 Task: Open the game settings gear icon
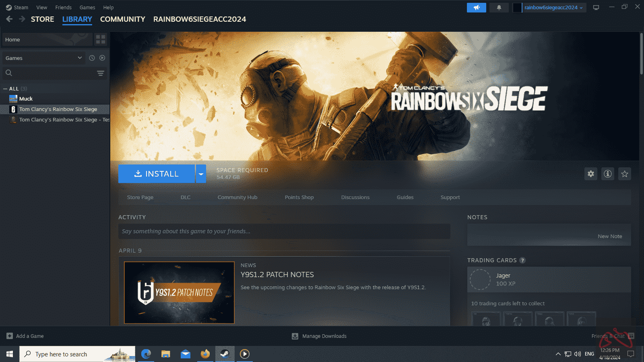coord(590,174)
